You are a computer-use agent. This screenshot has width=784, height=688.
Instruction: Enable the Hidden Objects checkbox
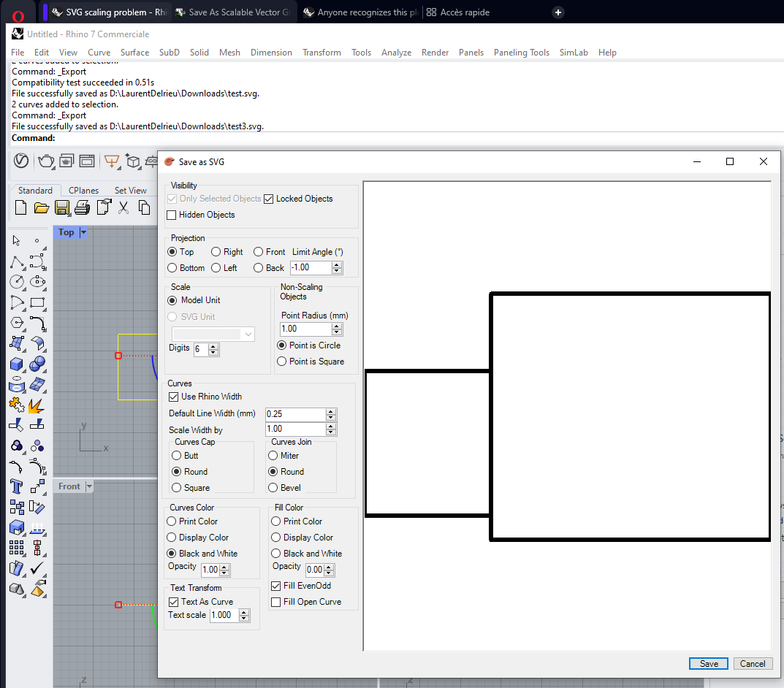(x=172, y=215)
